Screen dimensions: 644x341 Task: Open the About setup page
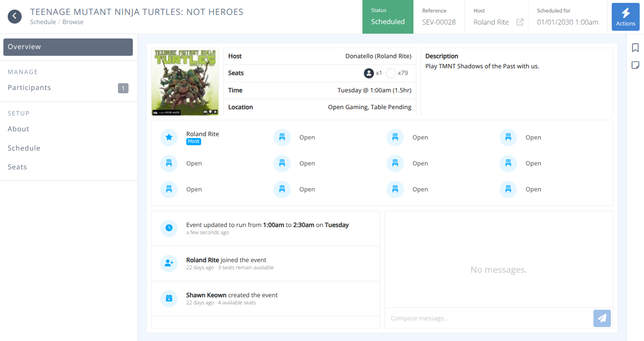[18, 129]
